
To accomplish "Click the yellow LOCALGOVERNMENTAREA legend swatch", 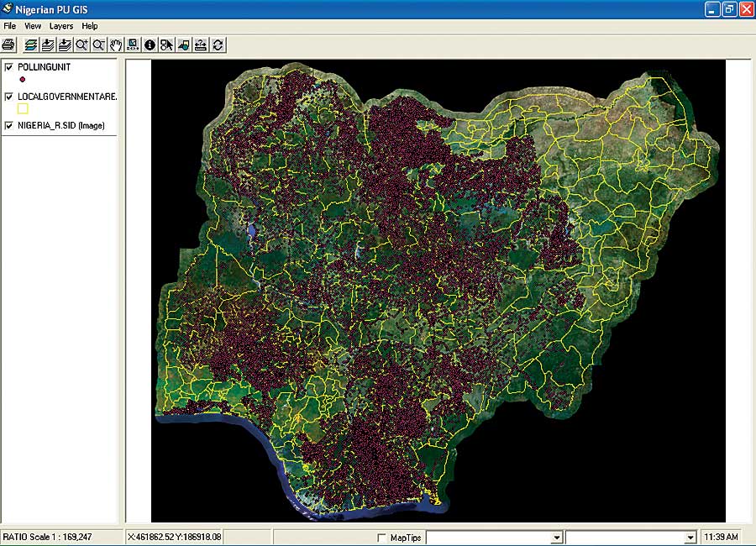I will tap(23, 108).
